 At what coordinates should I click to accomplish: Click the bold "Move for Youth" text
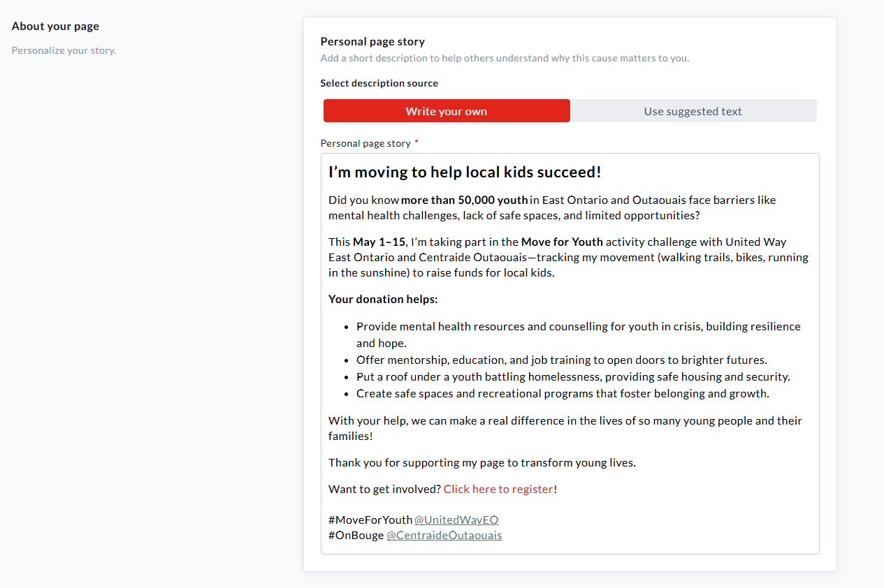click(562, 242)
